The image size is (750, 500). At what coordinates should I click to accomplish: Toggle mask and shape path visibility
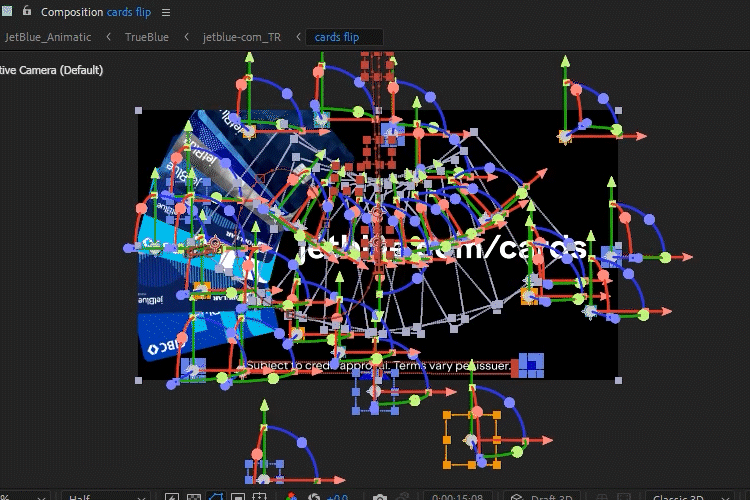pyautogui.click(x=216, y=497)
